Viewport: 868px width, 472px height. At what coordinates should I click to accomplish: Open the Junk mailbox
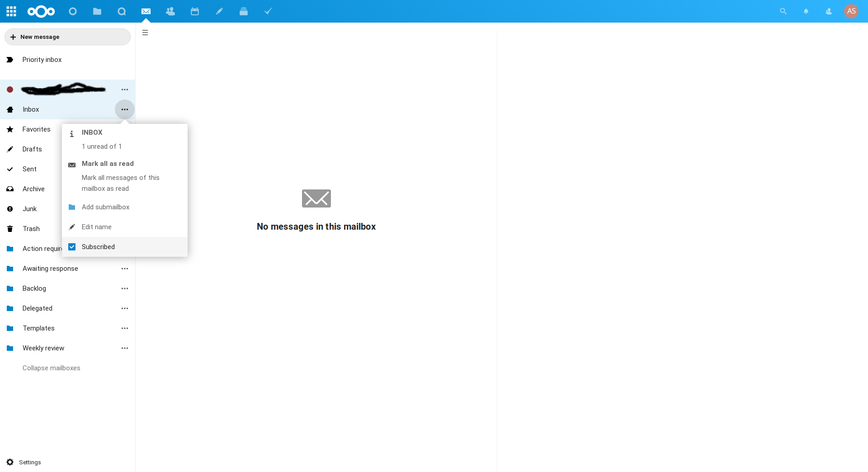tap(31, 209)
